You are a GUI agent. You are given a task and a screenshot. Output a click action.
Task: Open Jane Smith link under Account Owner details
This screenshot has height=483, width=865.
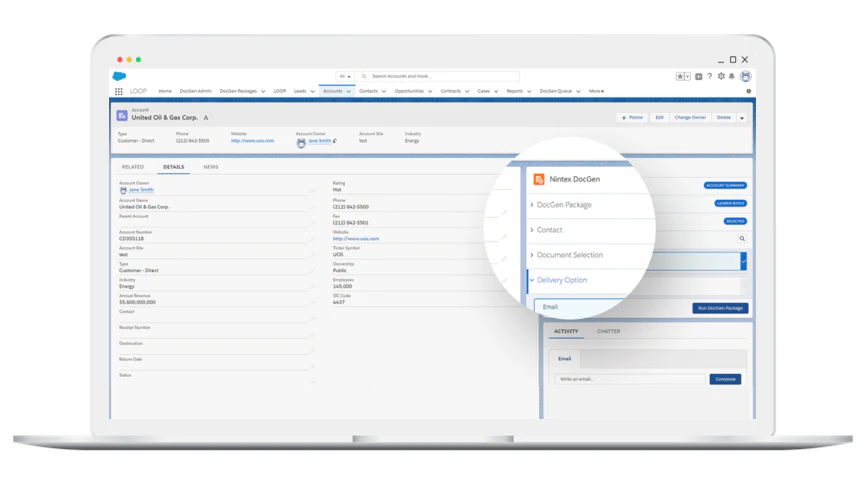click(141, 190)
